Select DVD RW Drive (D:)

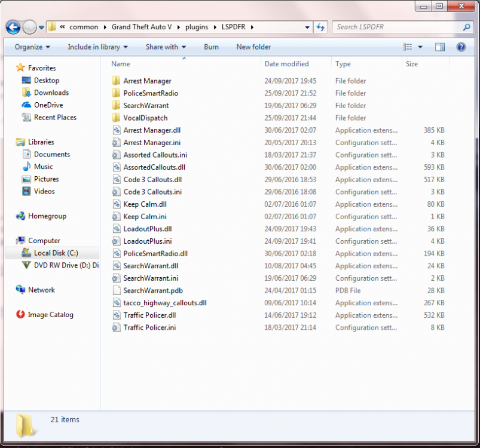pyautogui.click(x=60, y=265)
